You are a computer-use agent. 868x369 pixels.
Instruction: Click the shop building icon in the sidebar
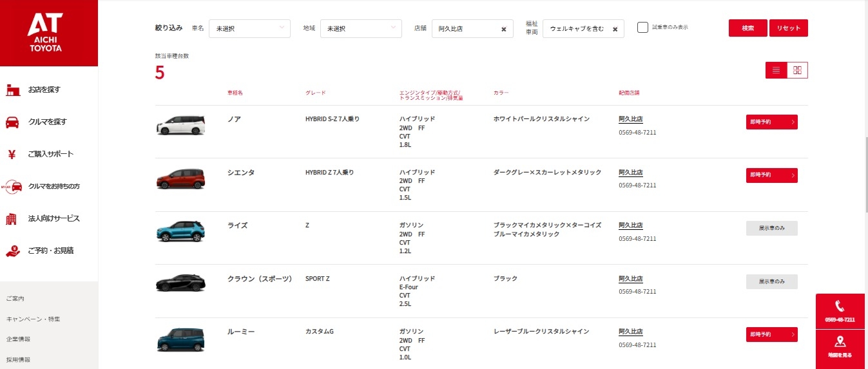(12, 90)
